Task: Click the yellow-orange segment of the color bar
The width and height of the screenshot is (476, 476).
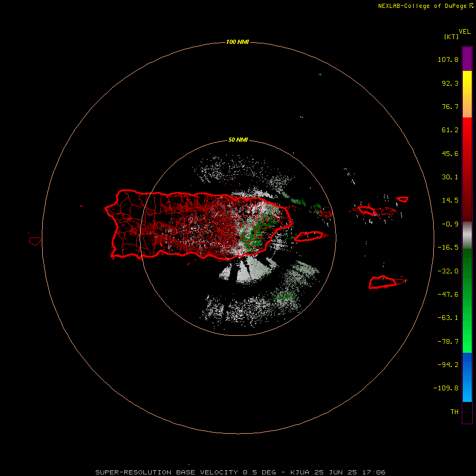Action: tap(467, 94)
